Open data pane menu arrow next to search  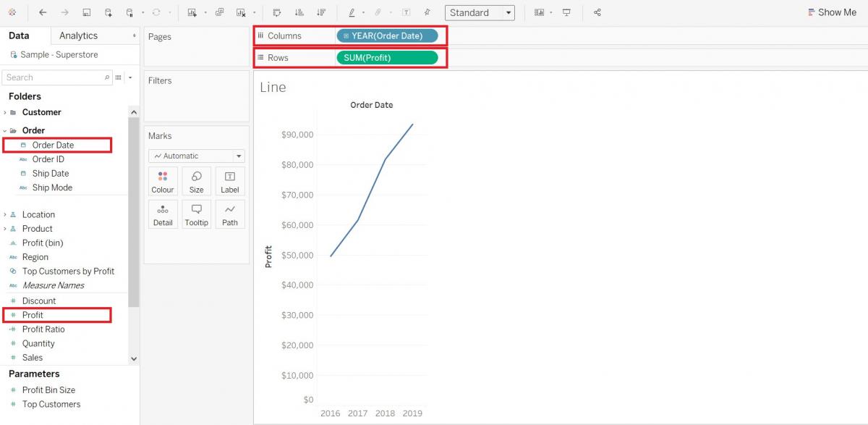(x=130, y=77)
